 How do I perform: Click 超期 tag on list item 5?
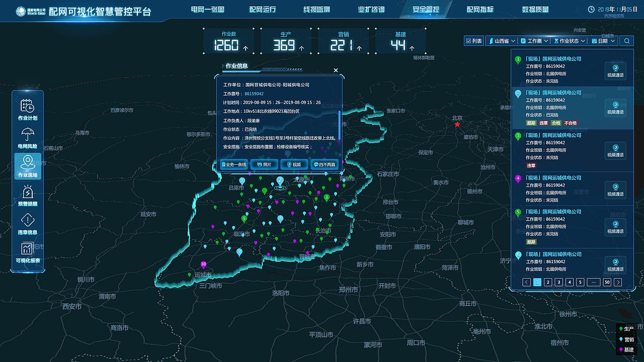point(531,242)
